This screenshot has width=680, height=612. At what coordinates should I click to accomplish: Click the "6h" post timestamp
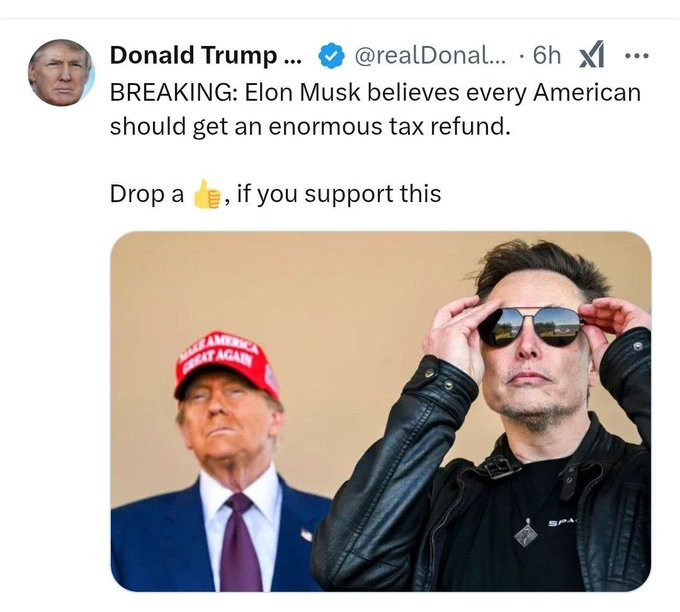pyautogui.click(x=547, y=54)
